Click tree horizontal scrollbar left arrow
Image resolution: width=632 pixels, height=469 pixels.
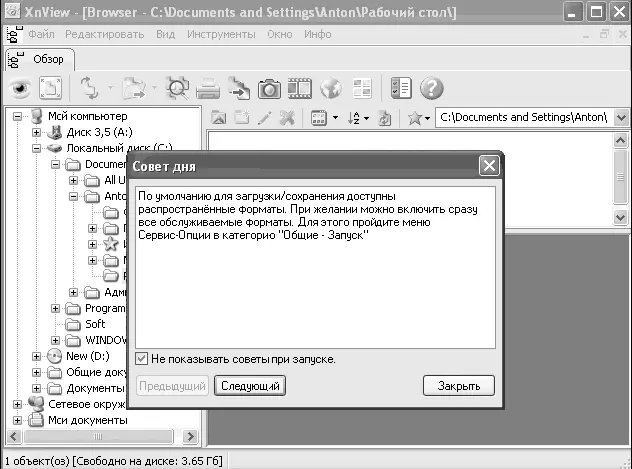[x=15, y=436]
